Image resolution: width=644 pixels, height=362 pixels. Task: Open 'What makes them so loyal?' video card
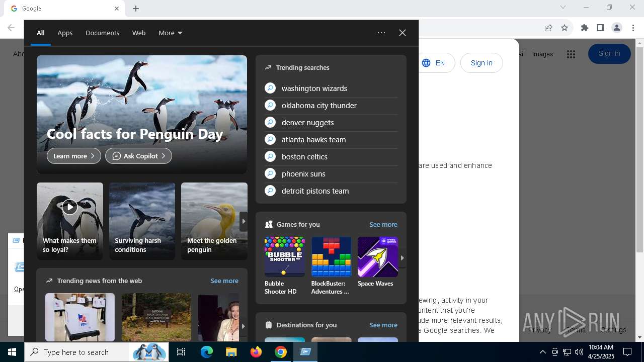coord(70,221)
